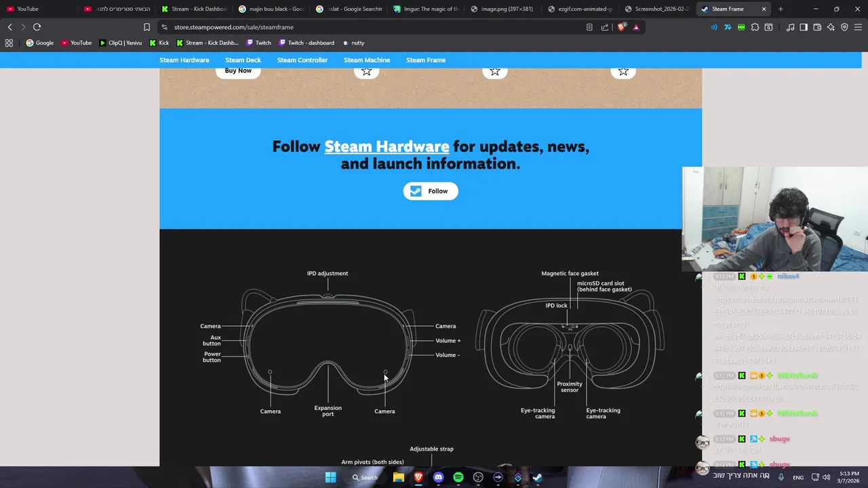Open the Brave VPN shield icon
868x488 pixels.
[x=844, y=27]
